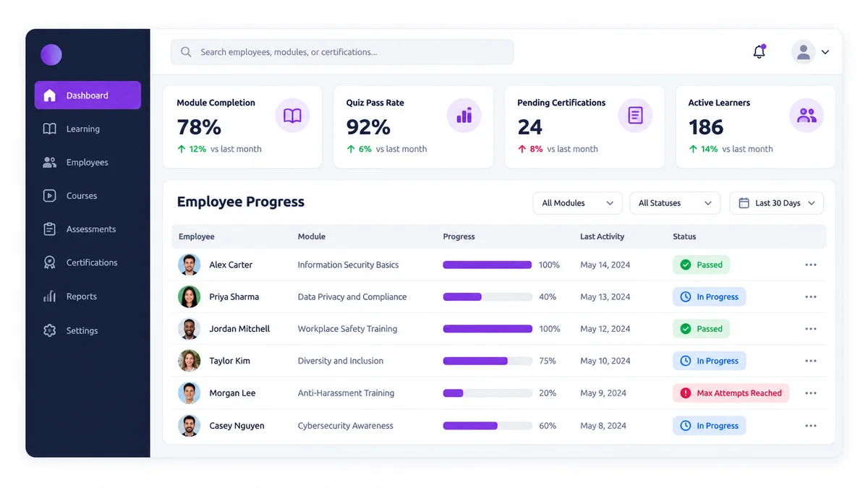Open more options for Jordan Mitchell
The height and width of the screenshot is (488, 868).
(811, 329)
